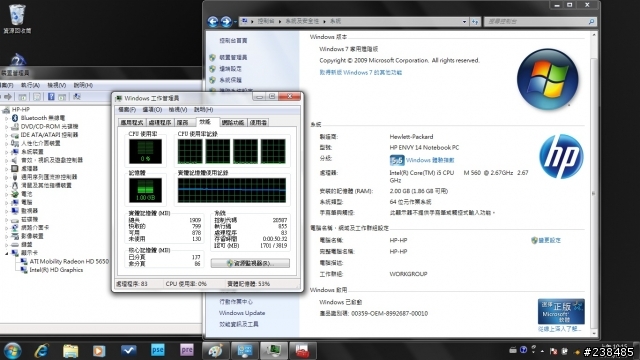
Task: Open 執行(A) menu in Device Manager
Action: (30, 85)
